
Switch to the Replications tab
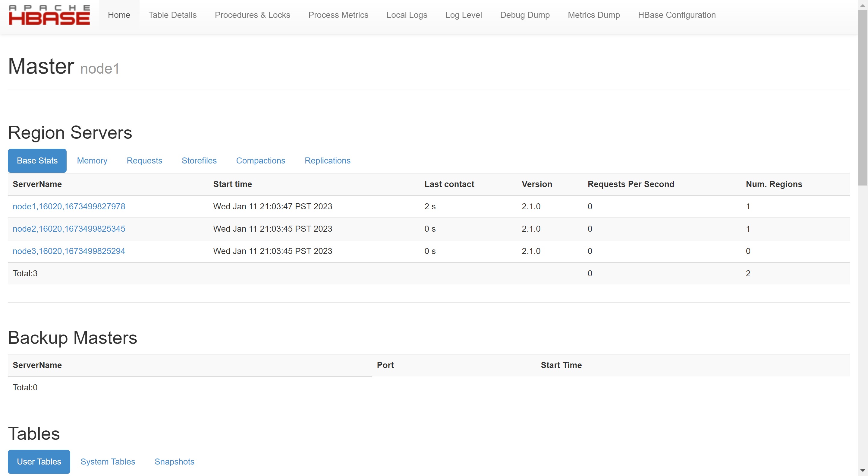click(x=328, y=160)
